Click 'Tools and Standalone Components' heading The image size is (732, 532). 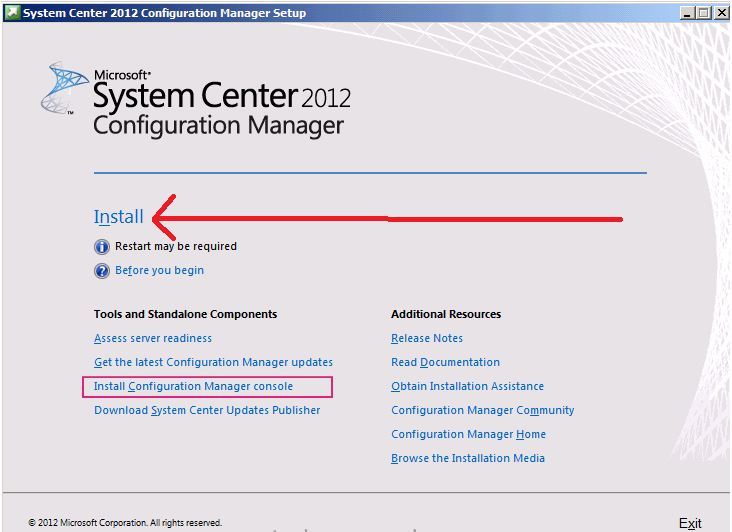click(185, 314)
